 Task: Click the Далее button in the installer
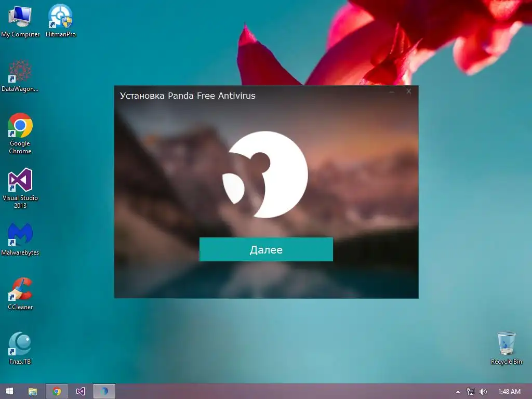[x=266, y=249]
